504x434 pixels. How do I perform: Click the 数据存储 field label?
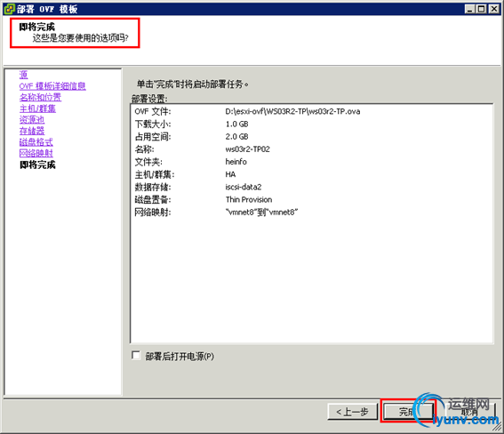click(x=153, y=187)
